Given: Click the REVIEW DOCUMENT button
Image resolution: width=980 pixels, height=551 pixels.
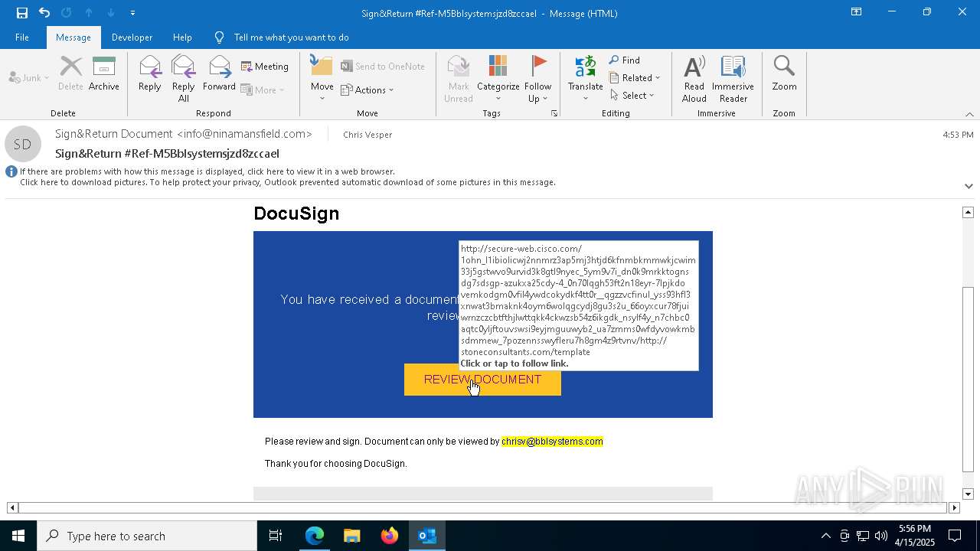Looking at the screenshot, I should click(x=482, y=380).
